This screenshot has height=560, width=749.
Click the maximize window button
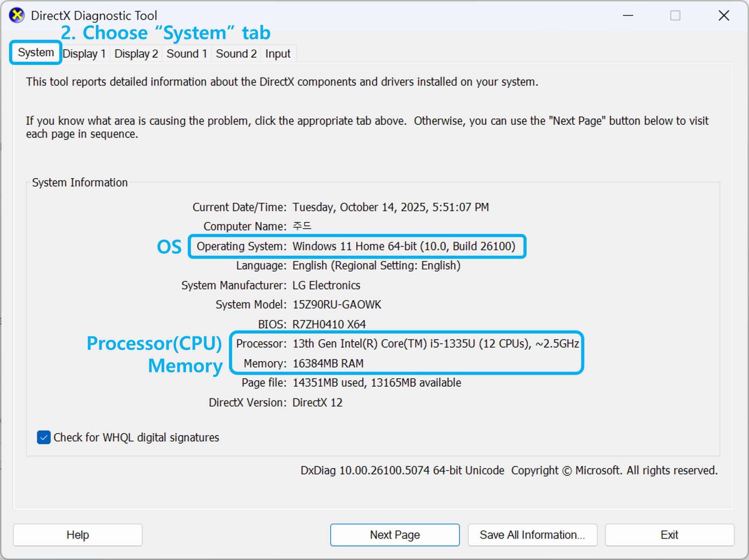point(675,16)
